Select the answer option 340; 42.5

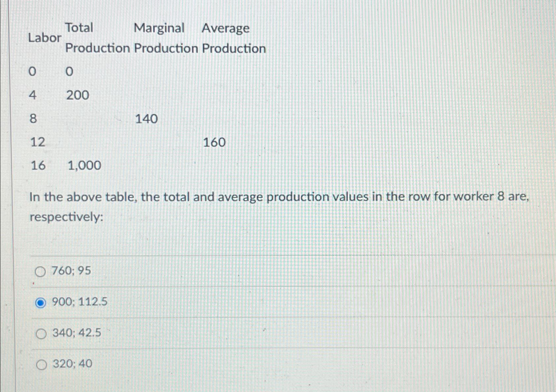point(77,333)
